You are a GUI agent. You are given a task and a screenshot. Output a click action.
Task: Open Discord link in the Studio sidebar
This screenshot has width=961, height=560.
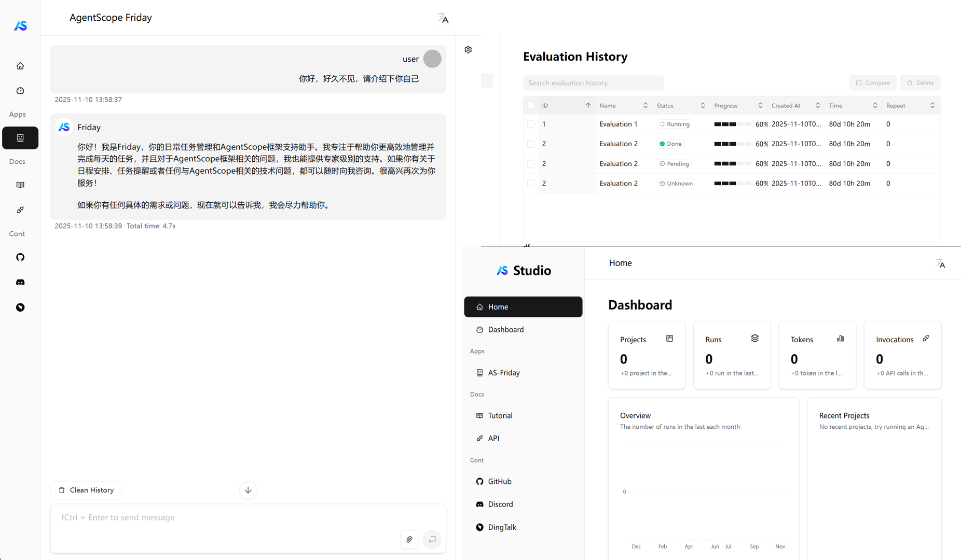tap(523, 504)
